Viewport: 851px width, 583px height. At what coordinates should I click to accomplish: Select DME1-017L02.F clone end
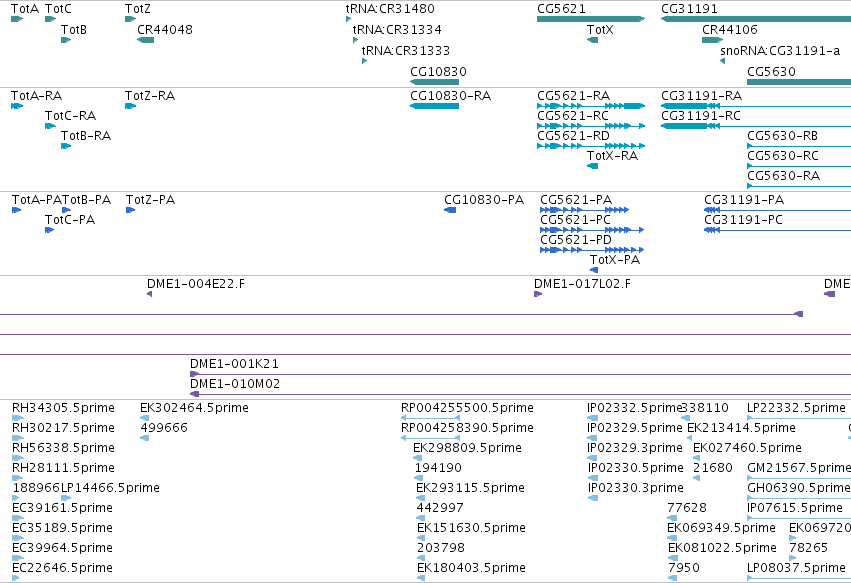538,294
